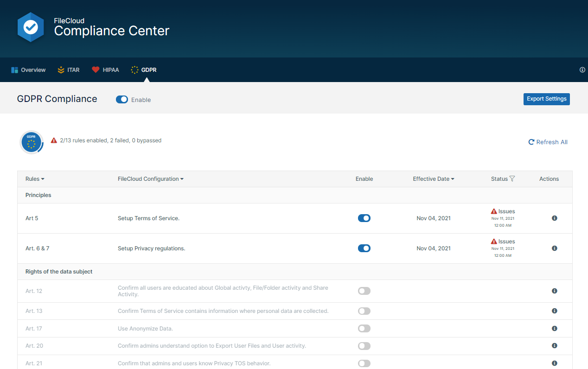This screenshot has height=369, width=588.
Task: Click 'Rights of the data subject' section header
Action: click(59, 272)
